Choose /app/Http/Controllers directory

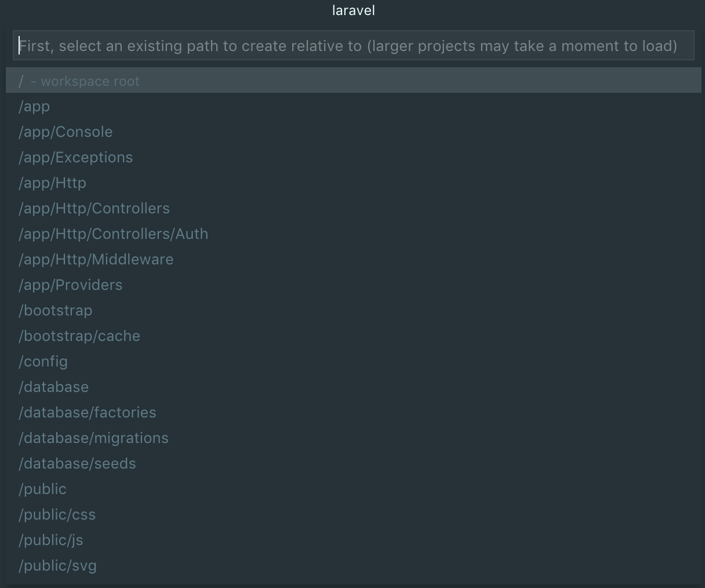click(95, 209)
